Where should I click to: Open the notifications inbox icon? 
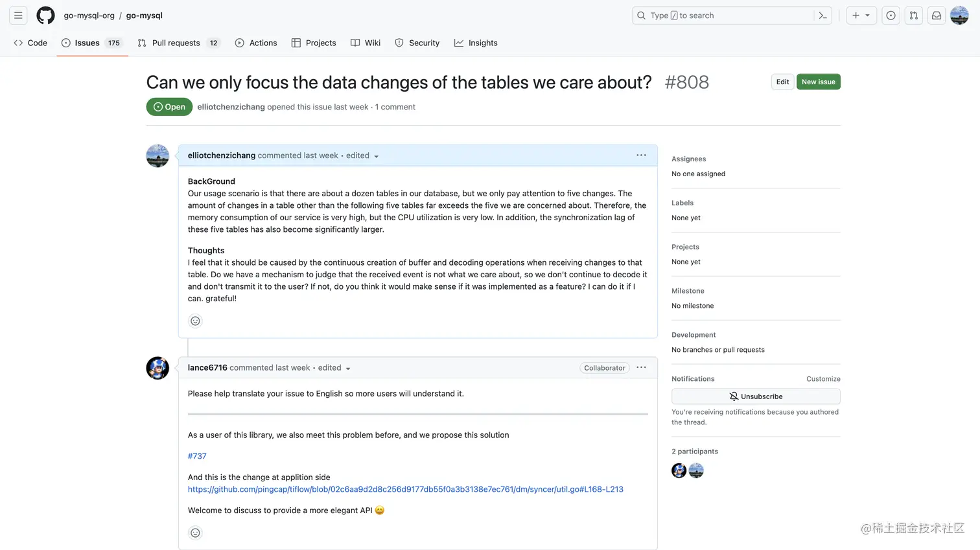(x=936, y=16)
